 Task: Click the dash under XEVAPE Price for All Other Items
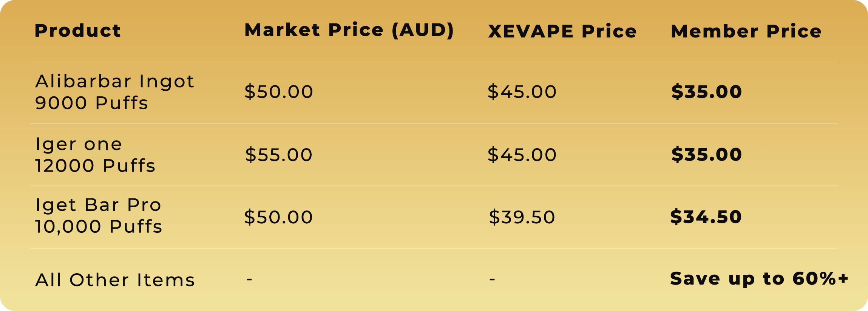492,280
